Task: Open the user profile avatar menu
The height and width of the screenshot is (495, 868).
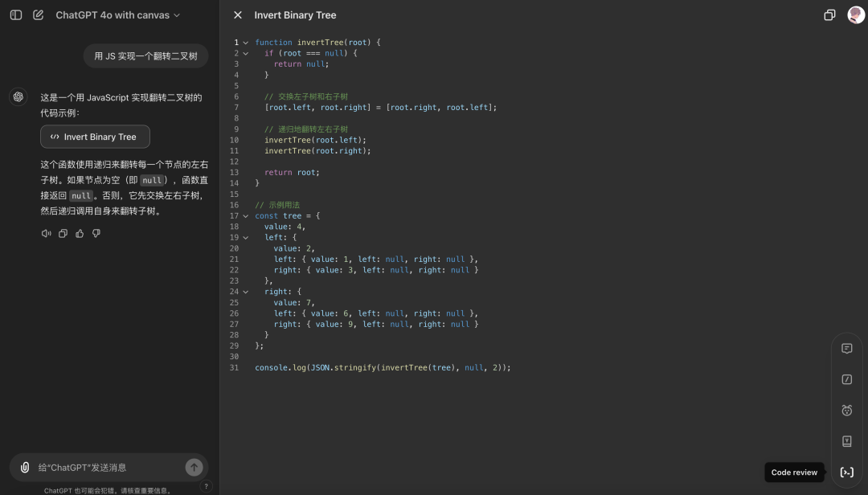Action: pos(855,15)
